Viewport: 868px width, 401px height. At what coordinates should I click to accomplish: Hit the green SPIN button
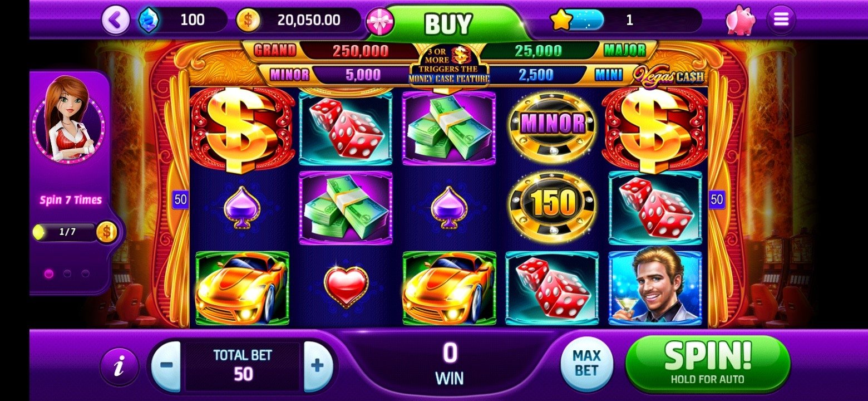click(707, 363)
